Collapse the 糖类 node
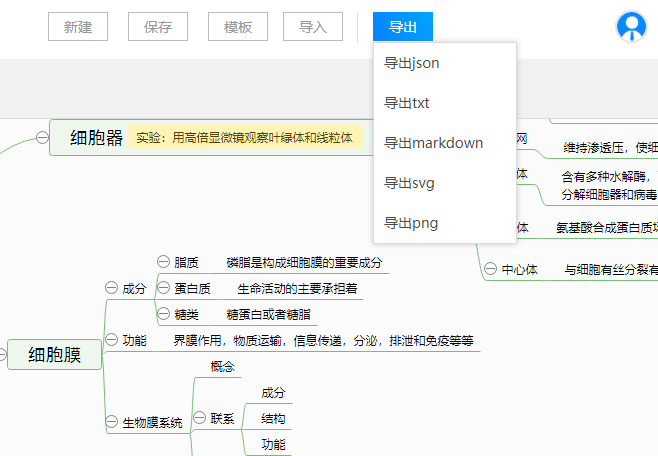658x456 pixels. click(163, 314)
